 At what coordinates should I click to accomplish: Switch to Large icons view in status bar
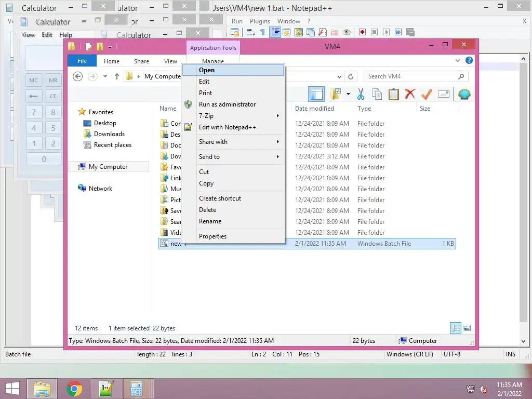(467, 328)
